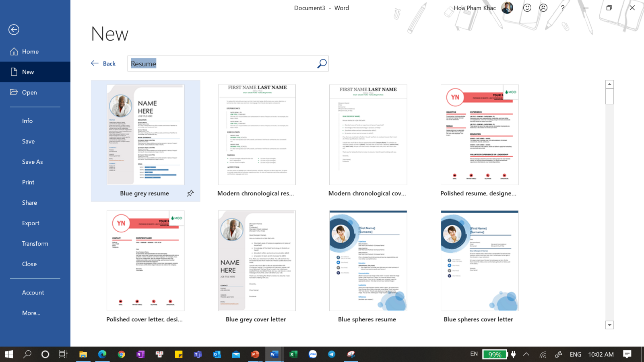The image size is (644, 362).
Task: Open the Modern chronological resume template
Action: 257,135
